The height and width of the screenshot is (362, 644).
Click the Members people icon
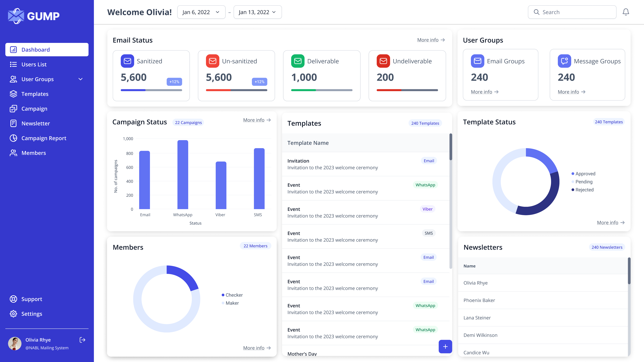[13, 153]
